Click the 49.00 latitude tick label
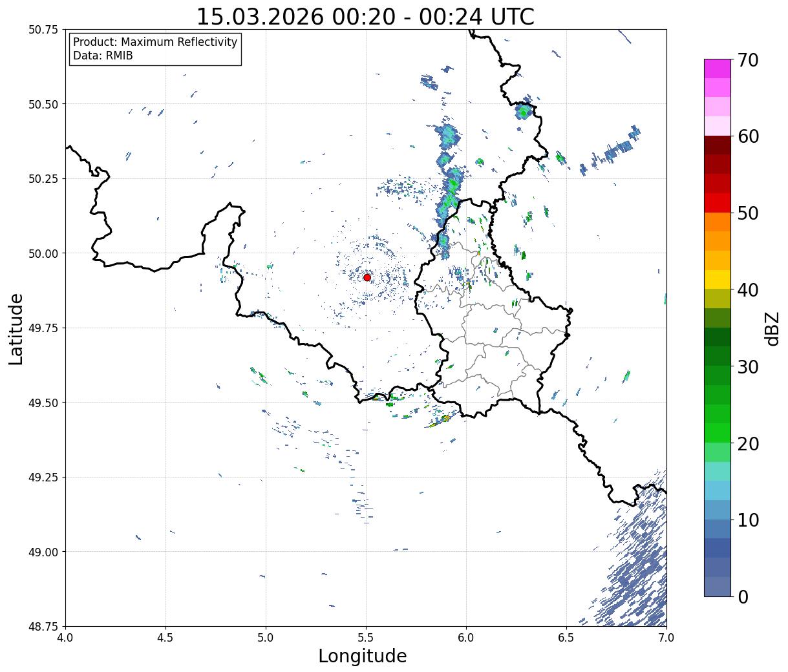Screen dimensions: 788x672 43,552
